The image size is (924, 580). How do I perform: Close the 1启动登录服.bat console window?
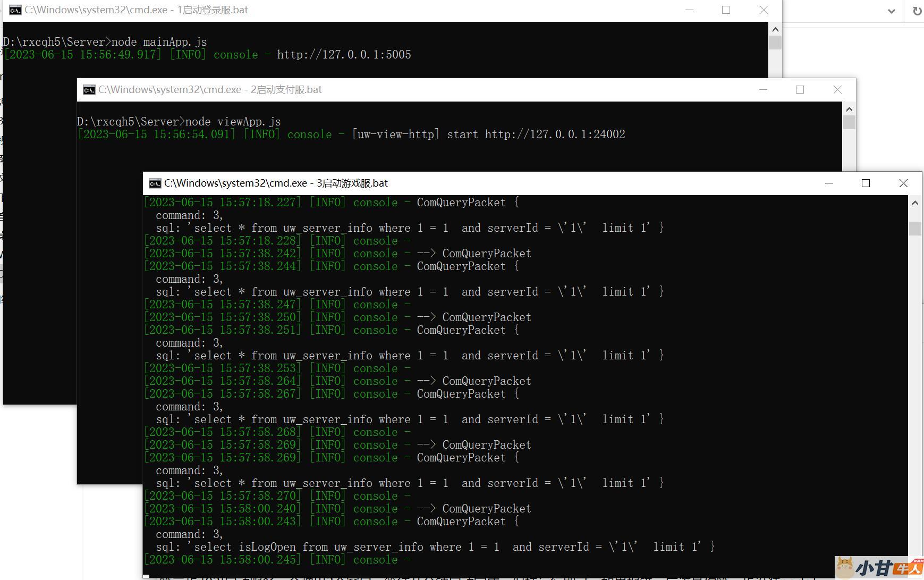pyautogui.click(x=764, y=10)
